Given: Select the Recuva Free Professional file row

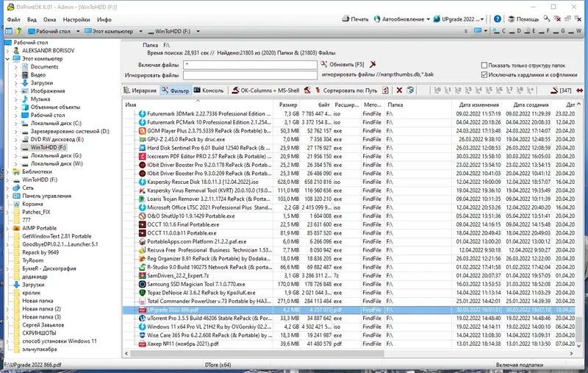Looking at the screenshot, I should [348, 250].
